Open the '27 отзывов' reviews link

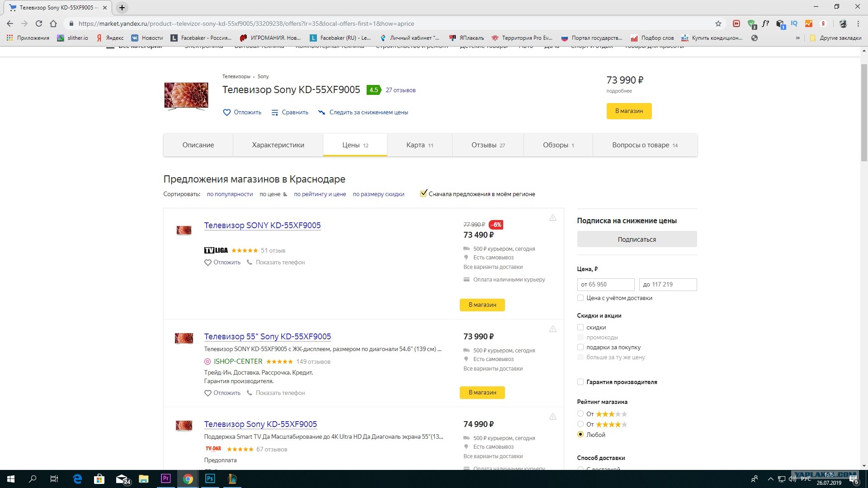click(x=401, y=90)
